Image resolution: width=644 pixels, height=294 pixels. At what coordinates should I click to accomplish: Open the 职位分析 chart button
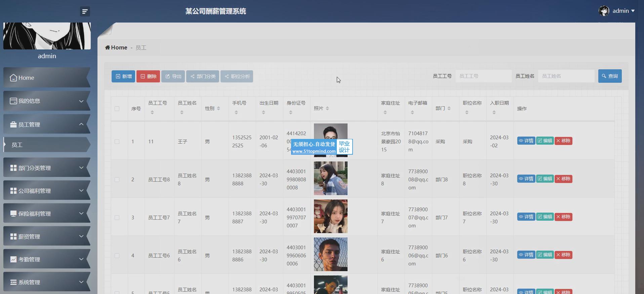coord(237,76)
